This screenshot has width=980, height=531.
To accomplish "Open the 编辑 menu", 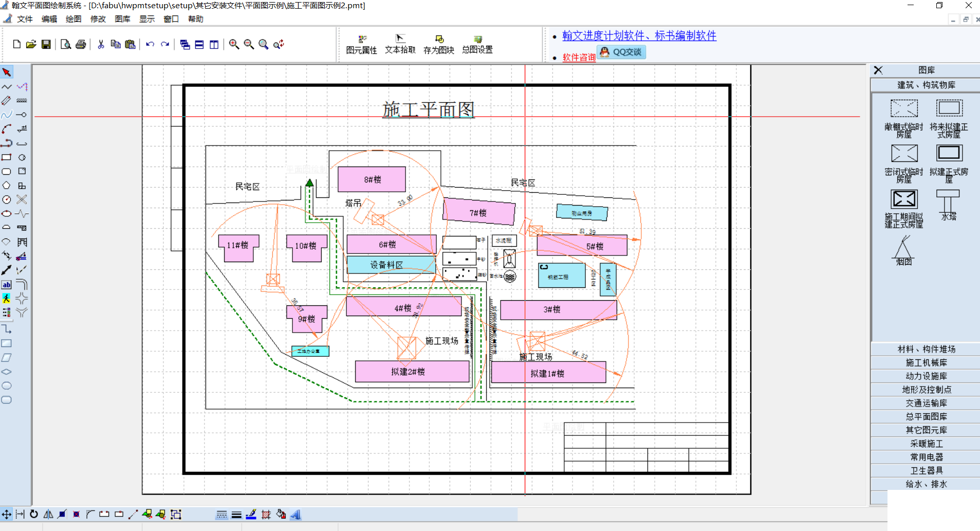I will [49, 19].
